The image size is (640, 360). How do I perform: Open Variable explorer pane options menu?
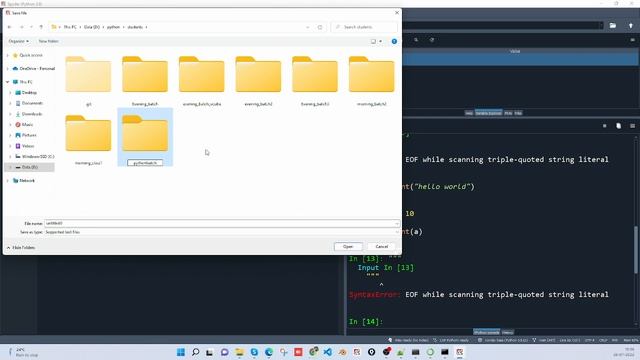tap(632, 40)
